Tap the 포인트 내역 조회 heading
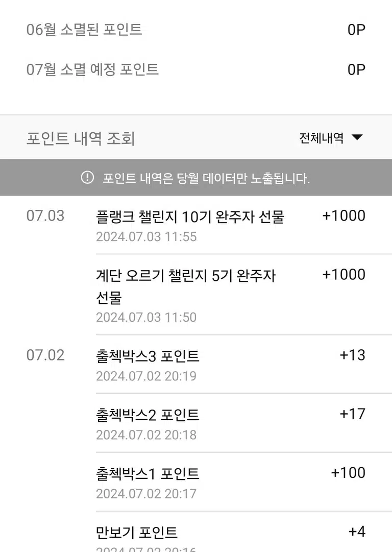Image resolution: width=392 pixels, height=552 pixels. (x=81, y=138)
